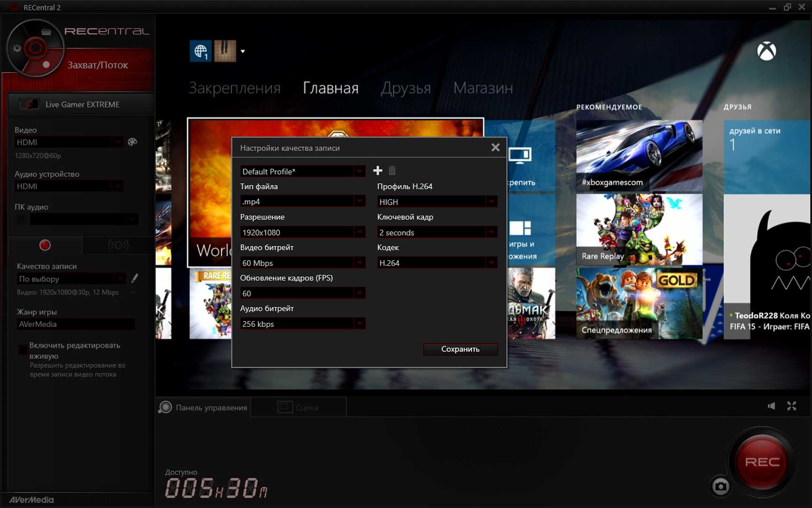The width and height of the screenshot is (812, 508).
Task: Click Rare Replay tile thumbnail
Action: pyautogui.click(x=639, y=229)
